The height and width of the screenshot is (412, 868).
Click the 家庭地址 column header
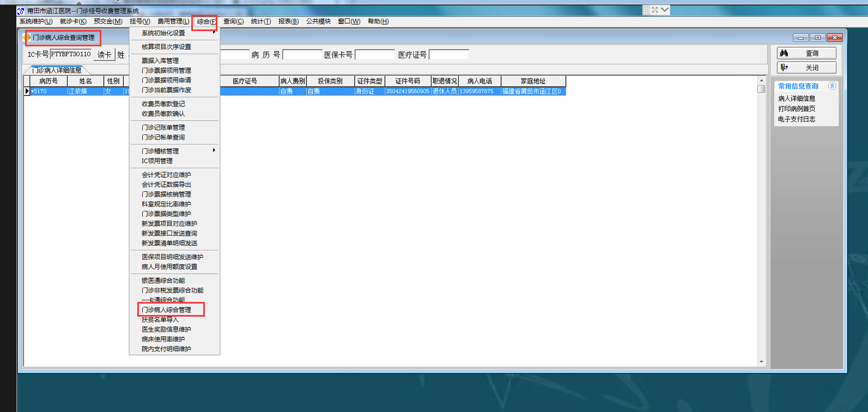click(x=533, y=81)
